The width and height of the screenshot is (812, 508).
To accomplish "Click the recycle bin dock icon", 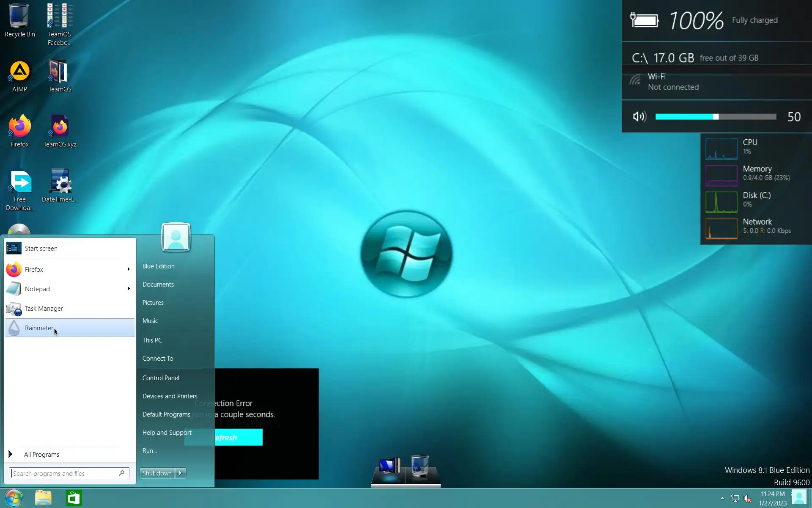I will click(x=420, y=466).
